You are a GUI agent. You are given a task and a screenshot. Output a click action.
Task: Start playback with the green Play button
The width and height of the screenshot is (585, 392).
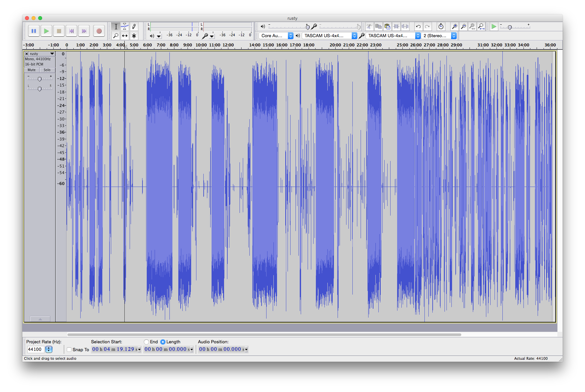point(46,31)
